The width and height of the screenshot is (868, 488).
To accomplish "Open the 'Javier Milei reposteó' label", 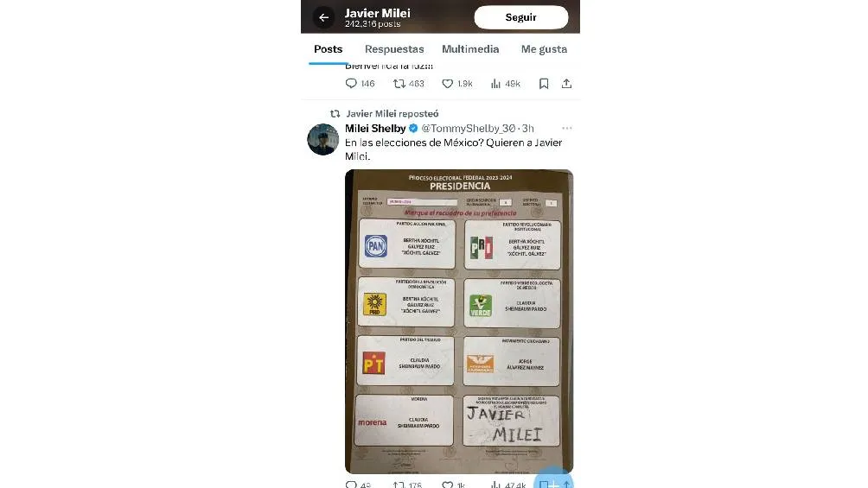I will [392, 113].
